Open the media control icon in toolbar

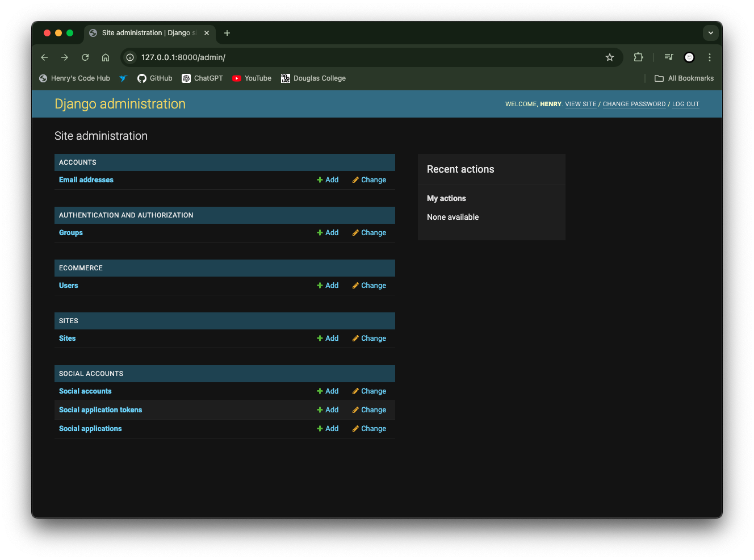(x=669, y=57)
